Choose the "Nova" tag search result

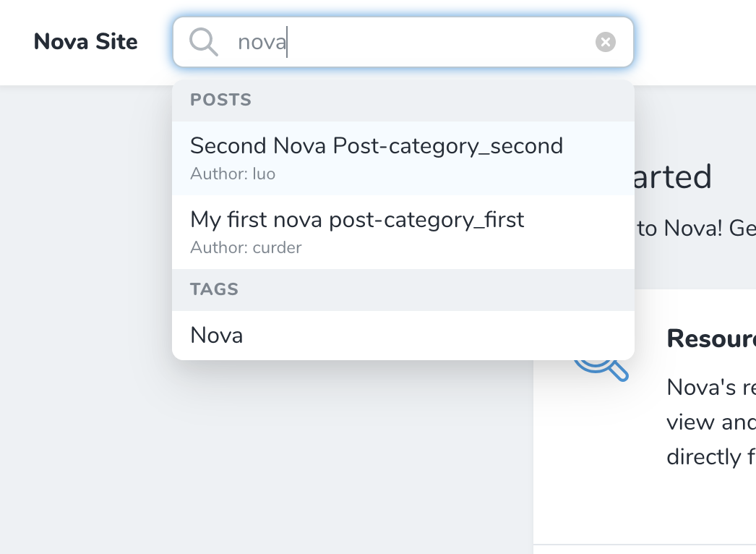pos(217,336)
